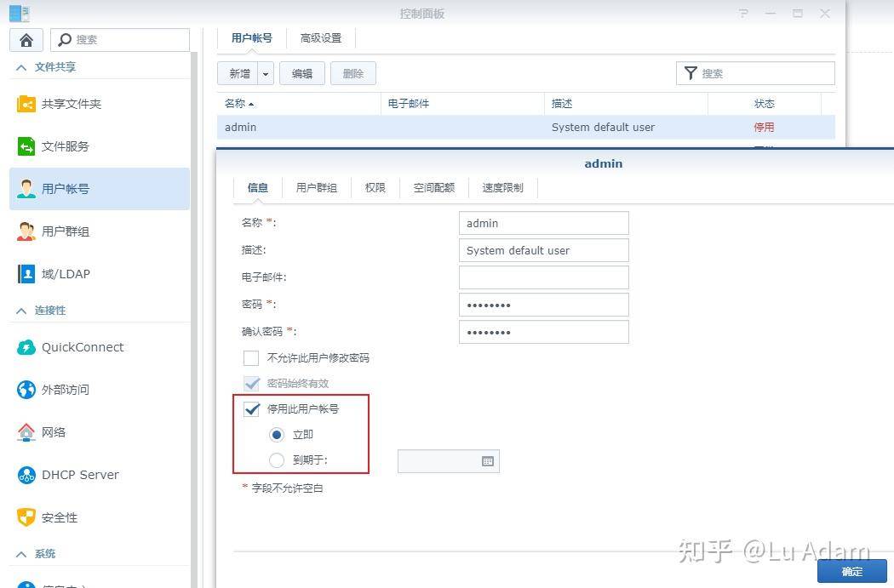Viewport: 894px width, 588px height.
Task: Switch to 高级设置 tab
Action: 321,38
